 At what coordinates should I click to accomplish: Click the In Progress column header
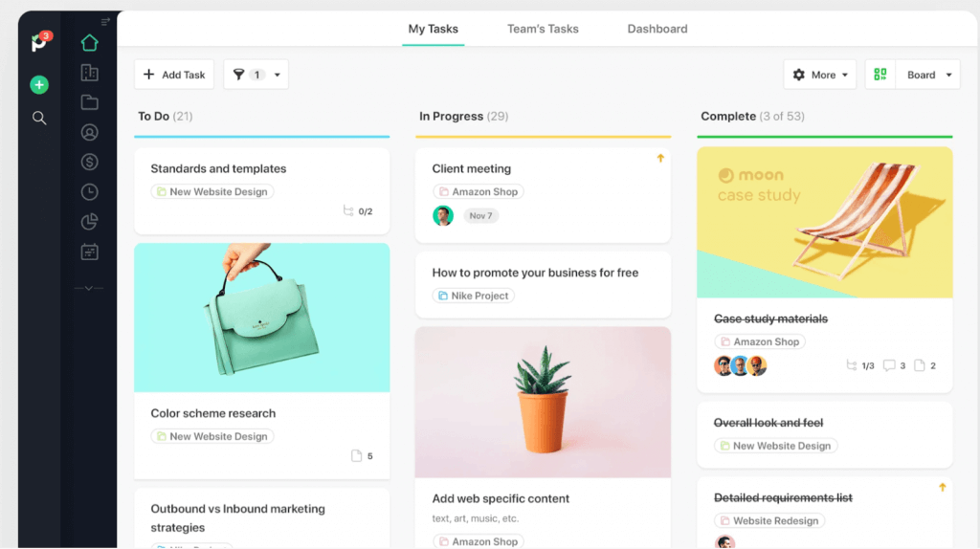coord(464,116)
